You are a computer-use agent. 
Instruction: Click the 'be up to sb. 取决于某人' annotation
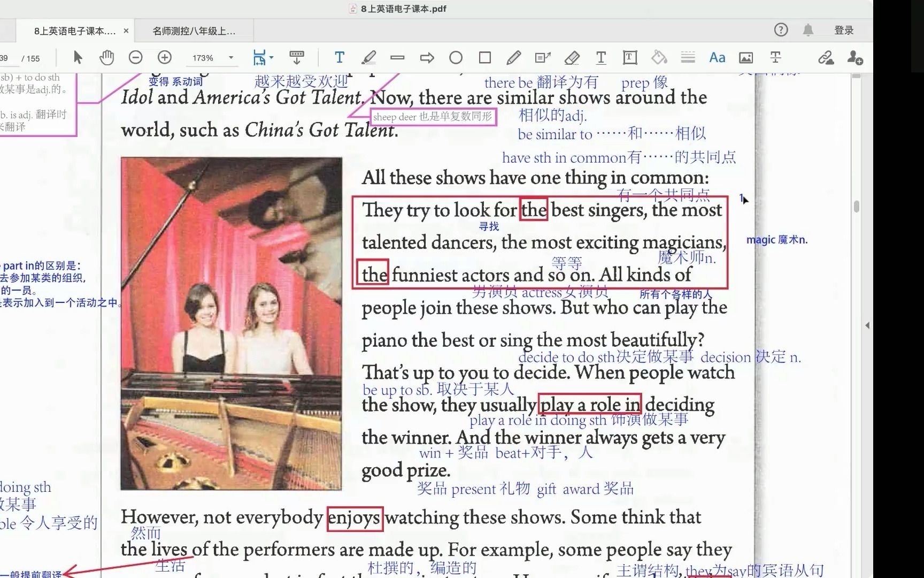(438, 389)
